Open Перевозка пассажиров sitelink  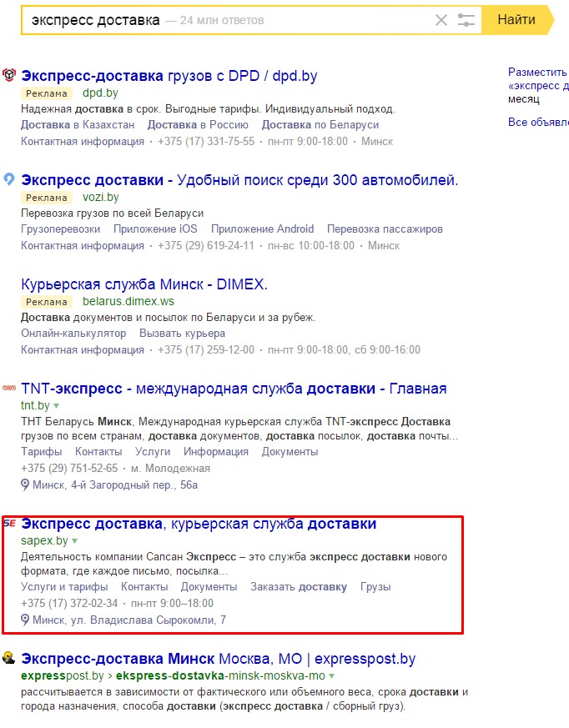(x=385, y=228)
